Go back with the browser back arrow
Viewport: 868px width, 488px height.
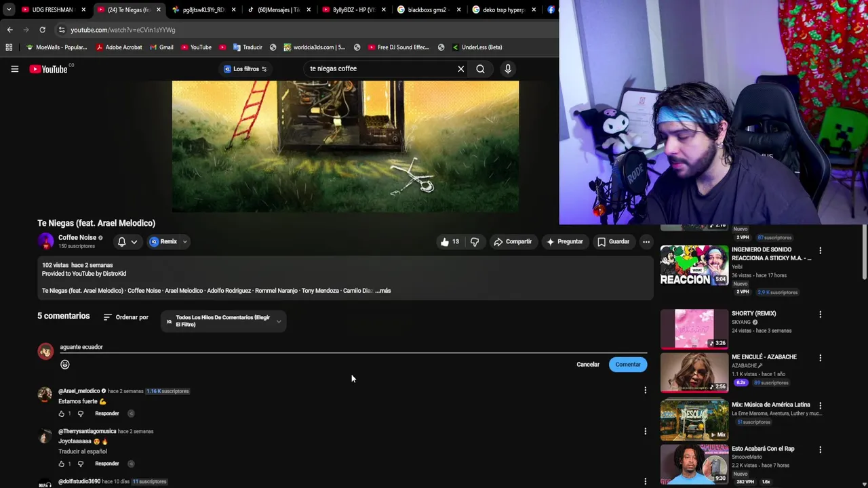coord(9,30)
